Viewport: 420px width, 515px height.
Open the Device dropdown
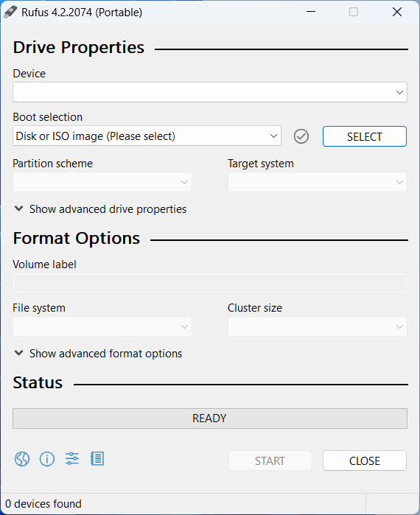click(210, 92)
